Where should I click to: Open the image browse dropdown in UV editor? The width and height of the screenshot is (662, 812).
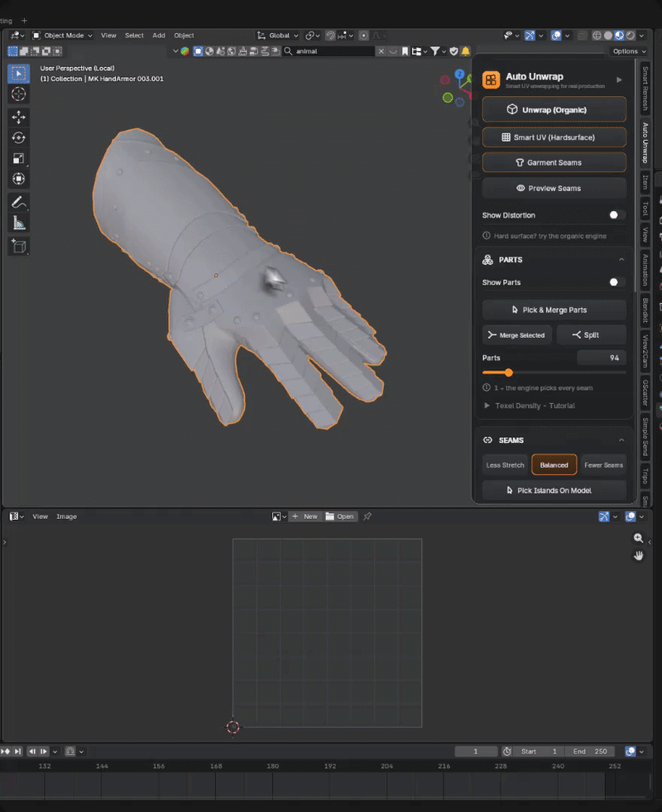click(279, 517)
